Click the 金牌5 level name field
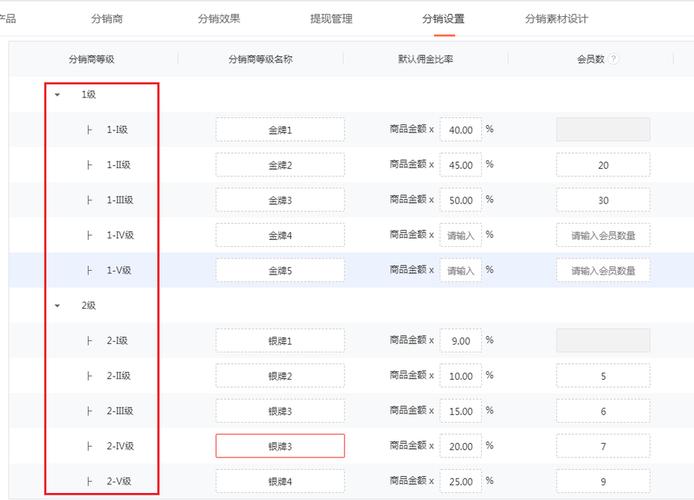This screenshot has width=694, height=500. click(x=280, y=270)
